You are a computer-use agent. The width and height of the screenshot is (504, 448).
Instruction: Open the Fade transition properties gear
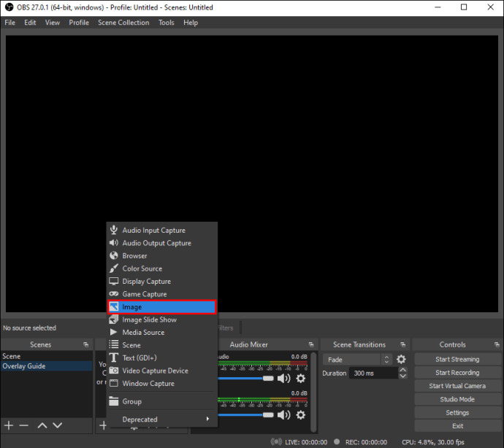click(x=401, y=360)
